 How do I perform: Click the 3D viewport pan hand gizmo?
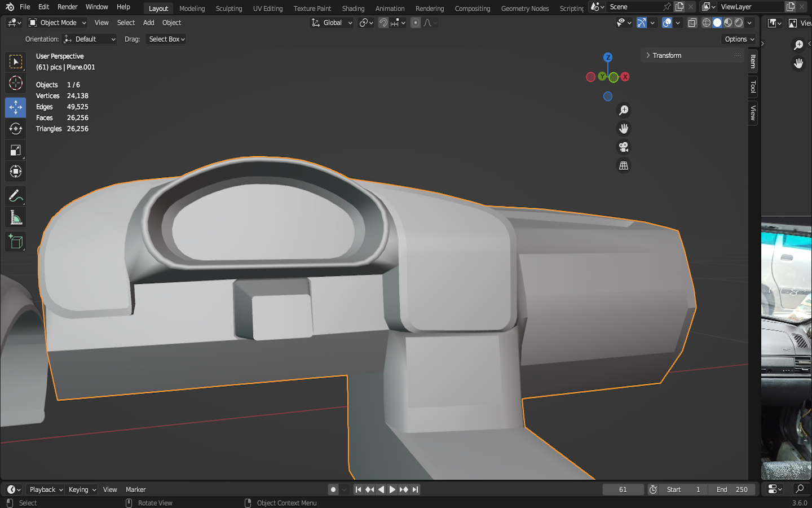pos(624,129)
